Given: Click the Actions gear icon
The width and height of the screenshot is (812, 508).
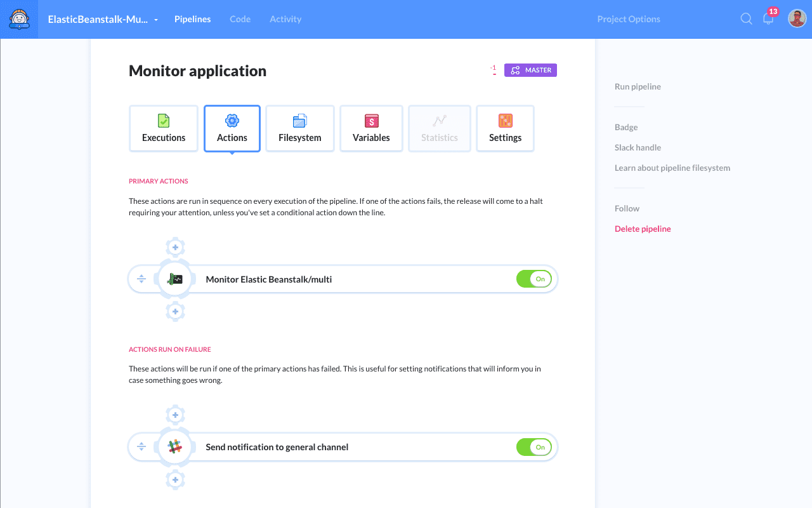Looking at the screenshot, I should point(232,121).
